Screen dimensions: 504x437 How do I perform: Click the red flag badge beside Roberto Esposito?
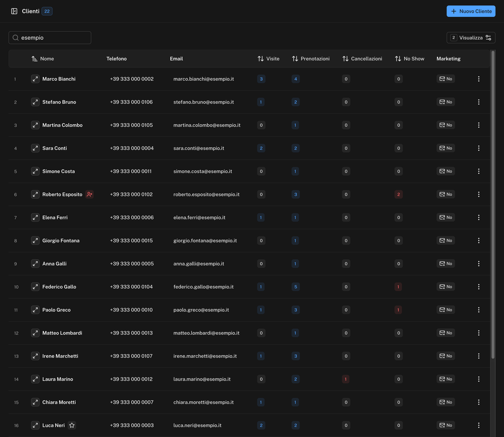click(x=90, y=195)
